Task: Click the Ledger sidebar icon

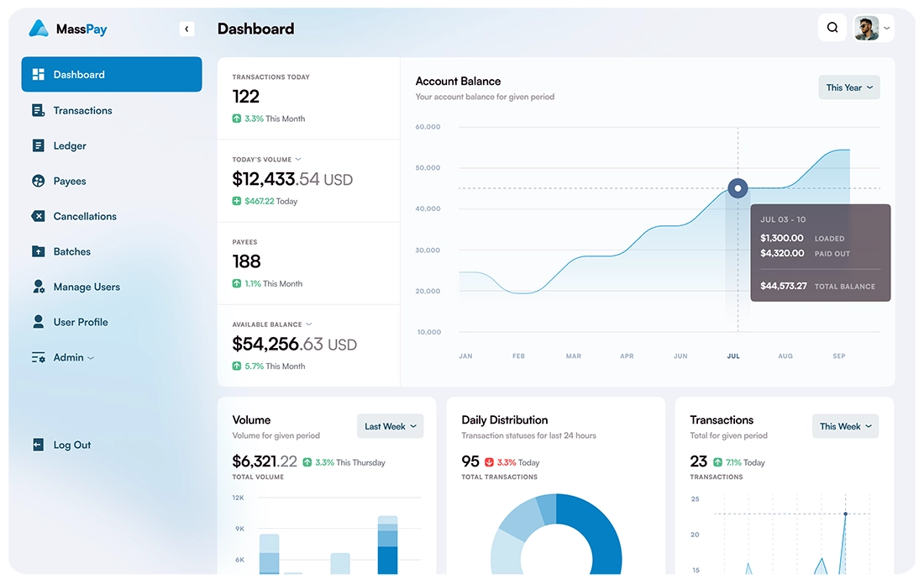Action: click(39, 145)
